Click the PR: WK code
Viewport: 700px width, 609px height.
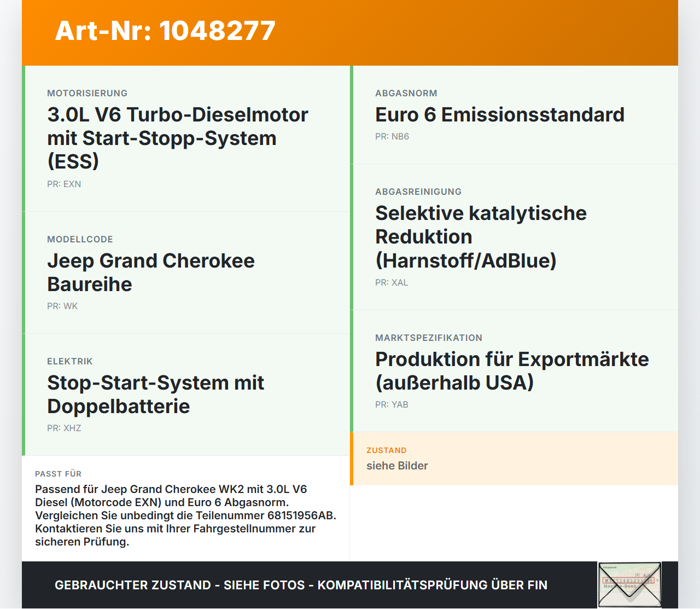62,306
